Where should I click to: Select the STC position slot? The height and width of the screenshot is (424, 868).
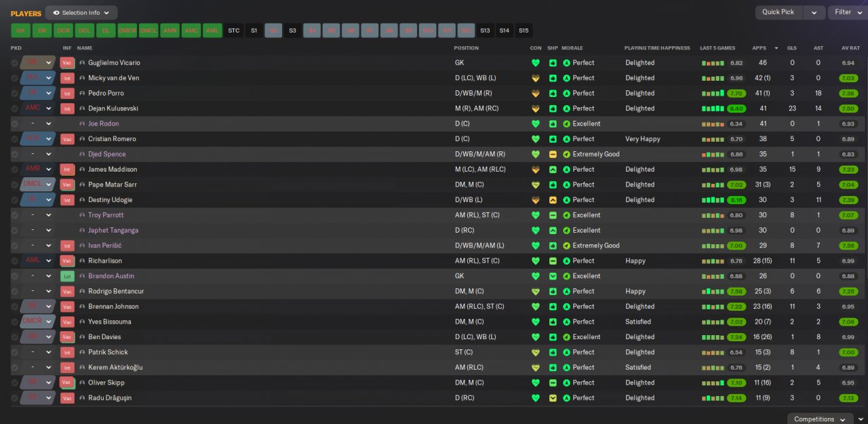coord(234,31)
